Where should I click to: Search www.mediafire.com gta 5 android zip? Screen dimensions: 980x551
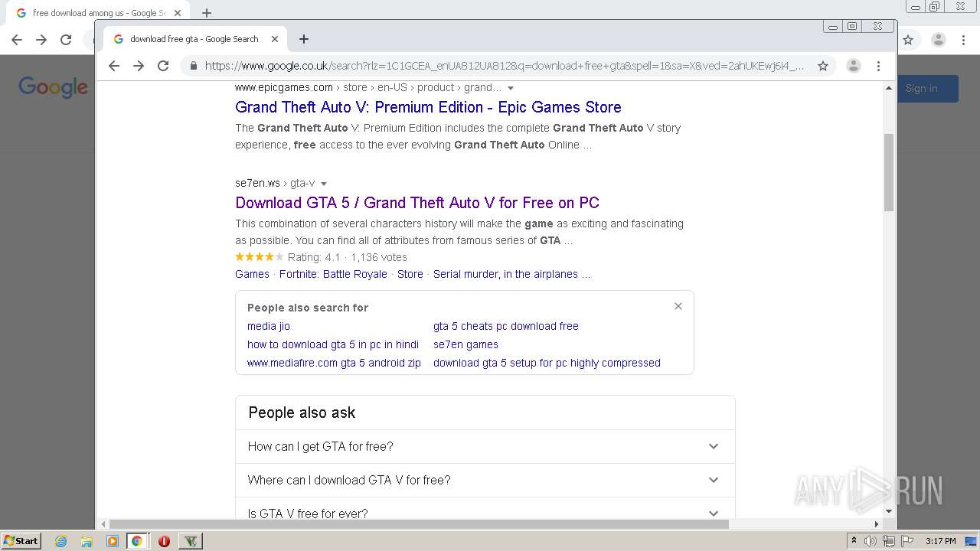(334, 363)
